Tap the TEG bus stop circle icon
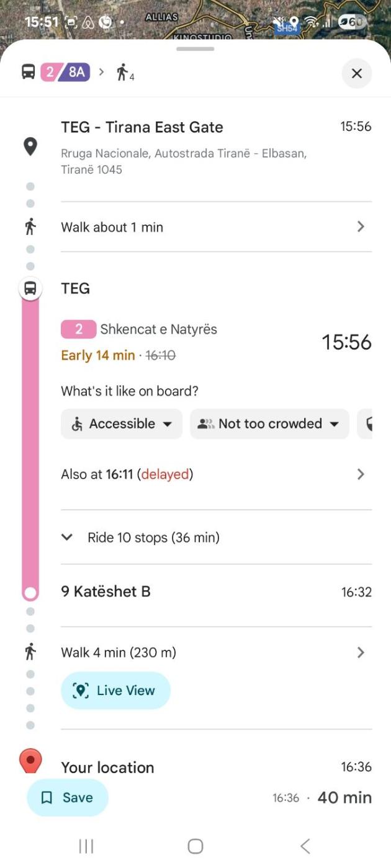Screen dimensions: 391x868 [30, 288]
